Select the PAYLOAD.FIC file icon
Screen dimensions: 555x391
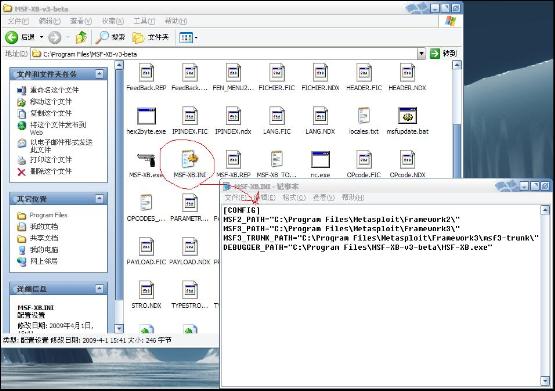146,247
